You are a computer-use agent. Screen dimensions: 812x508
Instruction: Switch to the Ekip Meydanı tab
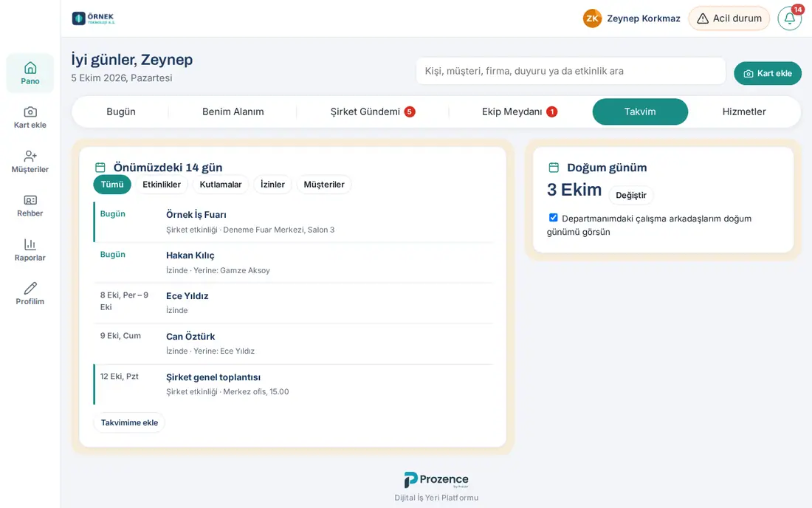coord(520,111)
